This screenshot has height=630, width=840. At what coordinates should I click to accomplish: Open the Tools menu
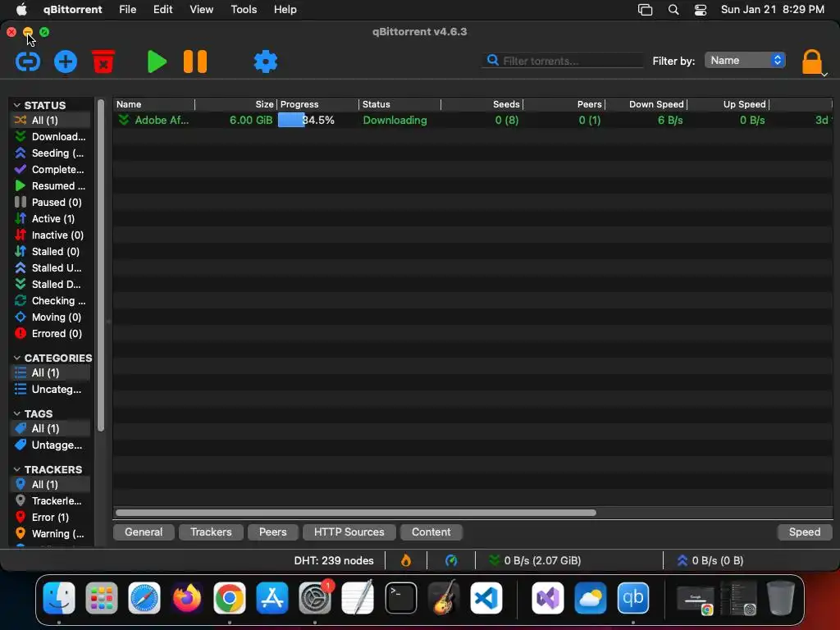(x=244, y=9)
